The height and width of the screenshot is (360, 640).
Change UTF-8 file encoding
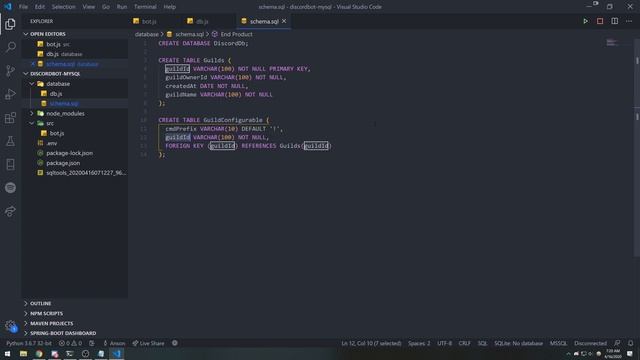pos(444,343)
